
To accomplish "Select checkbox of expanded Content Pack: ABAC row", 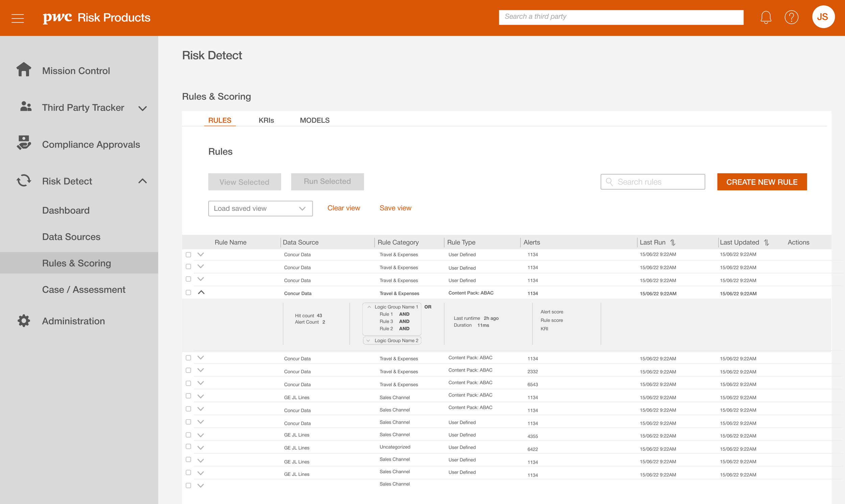I will coord(188,292).
